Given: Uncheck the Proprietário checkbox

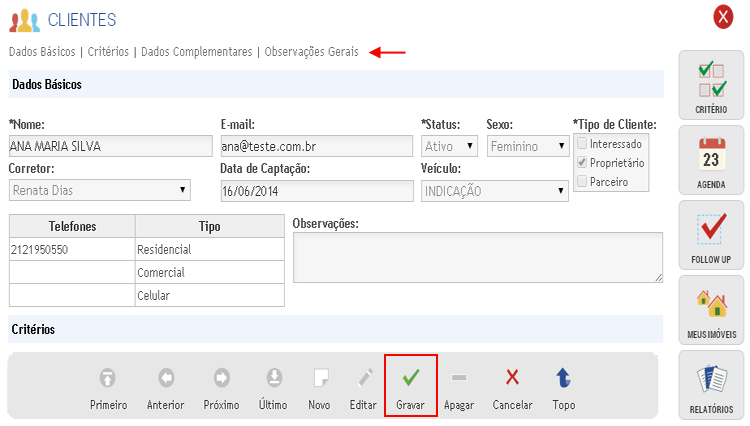Looking at the screenshot, I should tap(582, 162).
